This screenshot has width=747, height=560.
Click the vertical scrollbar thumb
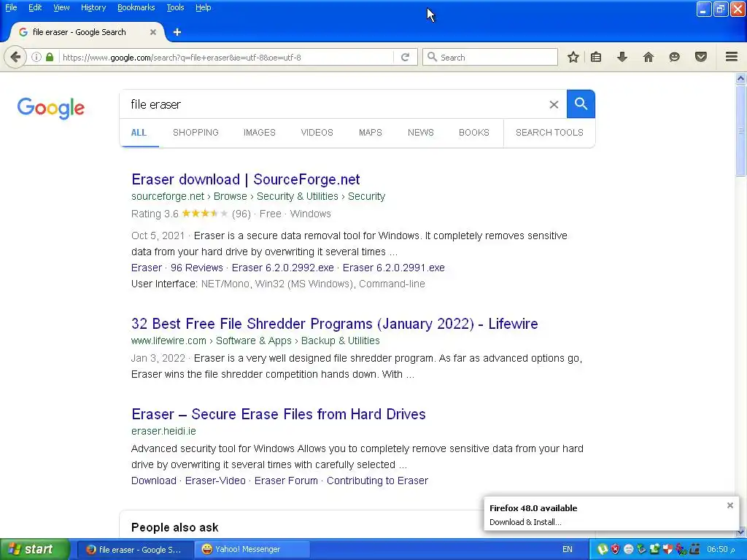pos(740,131)
